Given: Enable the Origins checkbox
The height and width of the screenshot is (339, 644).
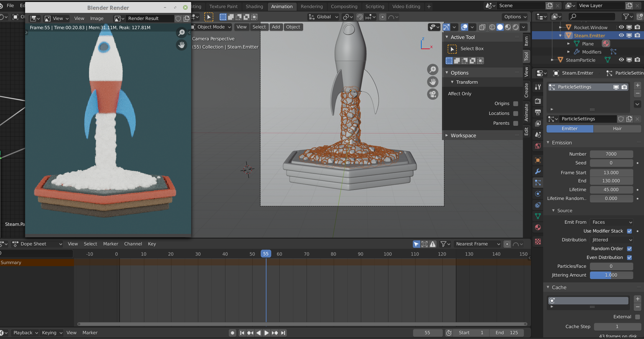Looking at the screenshot, I should coord(516,104).
